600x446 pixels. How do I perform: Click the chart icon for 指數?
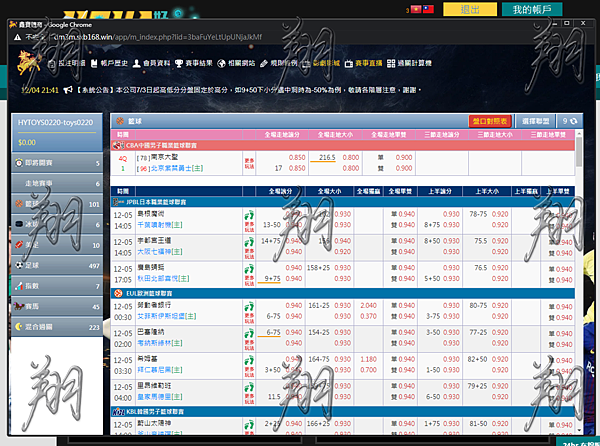click(x=19, y=286)
